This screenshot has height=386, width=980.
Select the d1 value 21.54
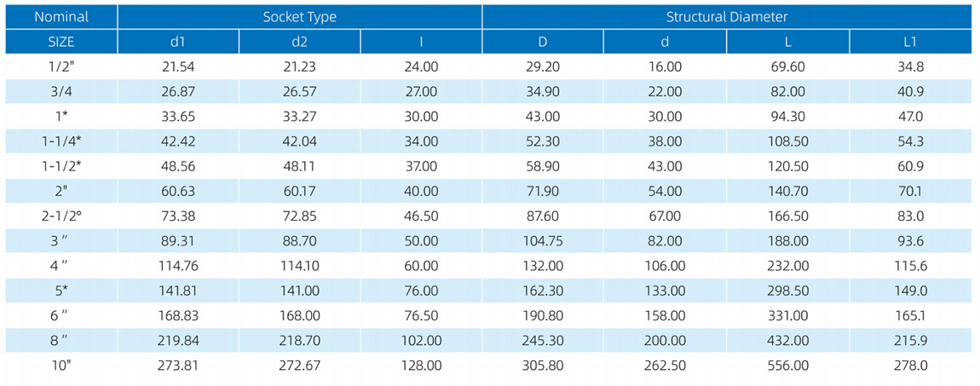click(x=177, y=66)
